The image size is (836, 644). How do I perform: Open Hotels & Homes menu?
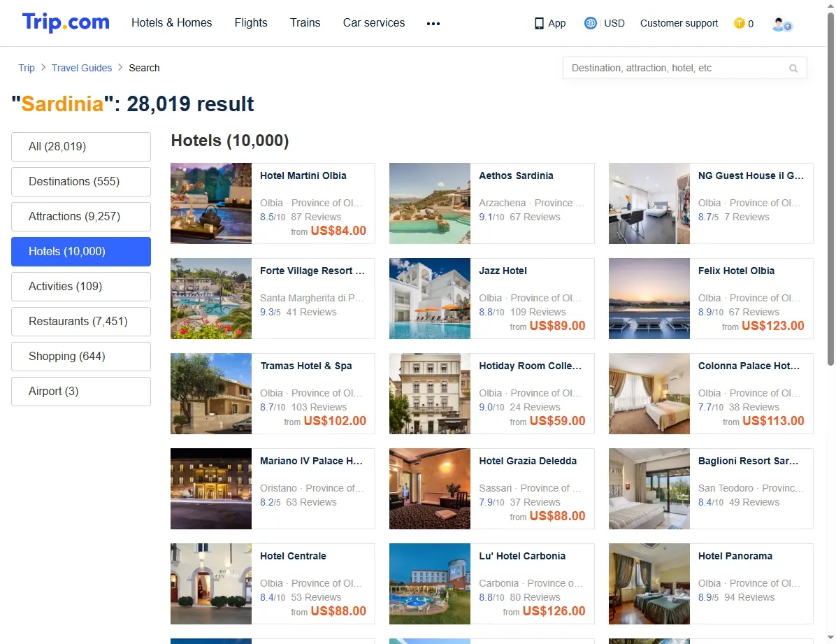click(x=172, y=23)
